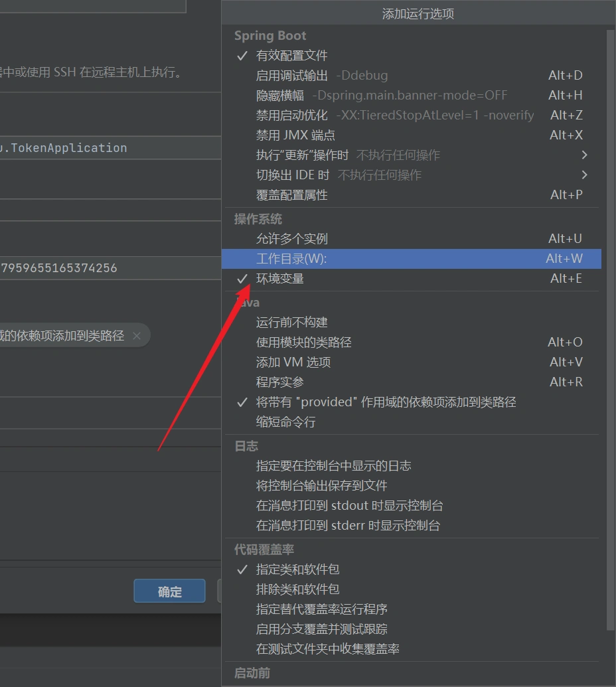Choose 启用调试输出 -Ddebug option

(322, 76)
